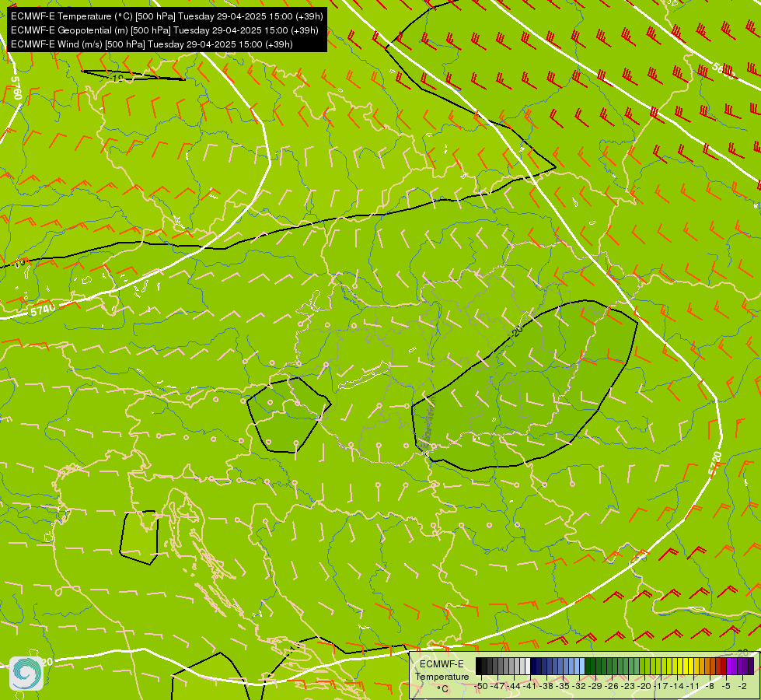Click the -20 isotherm label on the map

517,331
